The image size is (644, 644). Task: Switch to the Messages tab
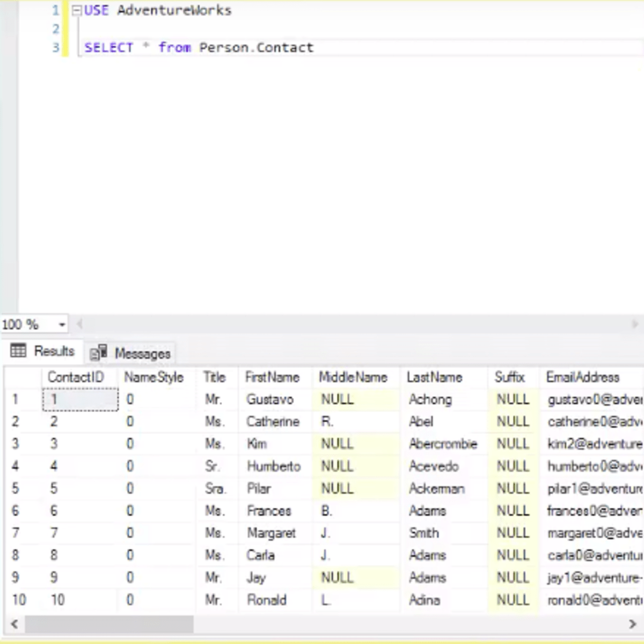point(130,353)
